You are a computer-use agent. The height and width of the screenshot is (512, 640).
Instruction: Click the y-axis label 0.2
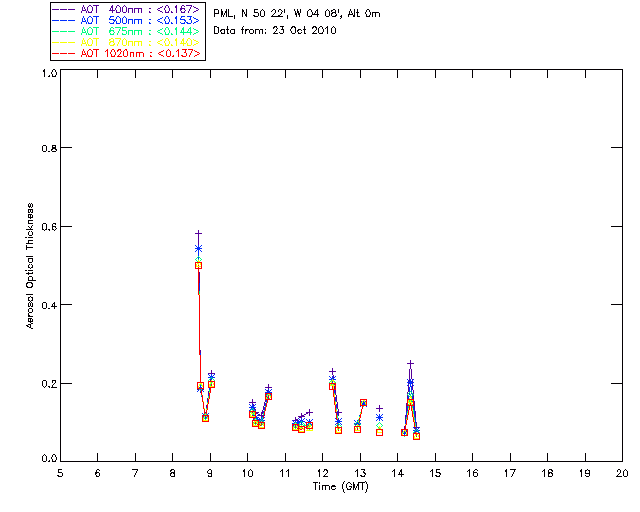tap(49, 384)
